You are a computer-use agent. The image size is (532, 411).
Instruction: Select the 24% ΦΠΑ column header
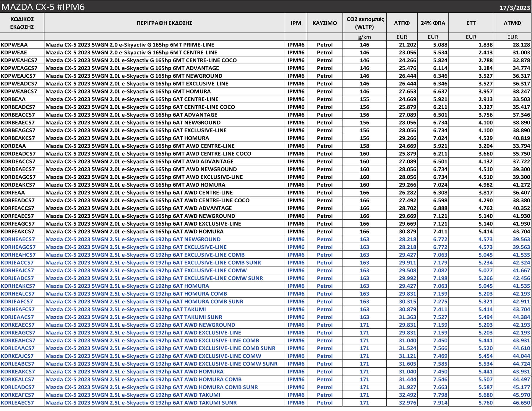tap(433, 23)
